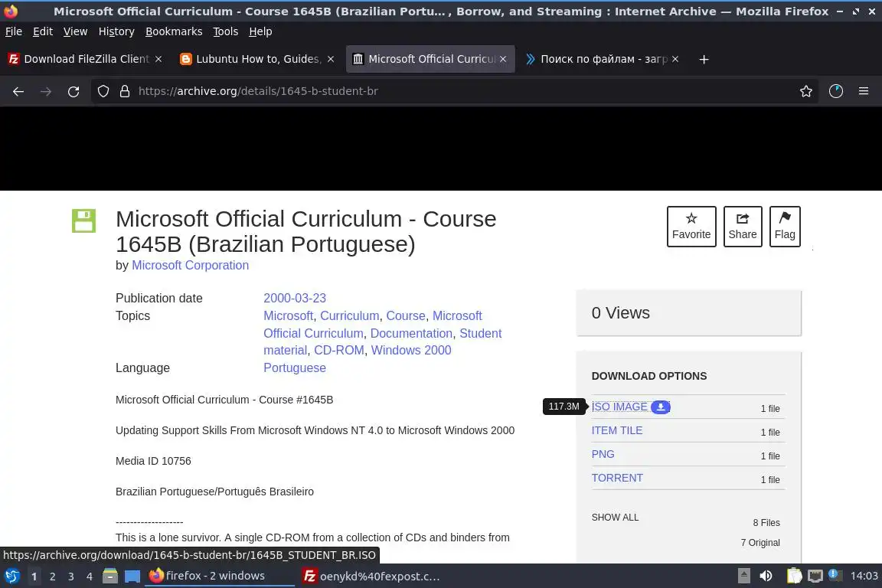Download the PNG file
The image size is (882, 588).
(603, 454)
